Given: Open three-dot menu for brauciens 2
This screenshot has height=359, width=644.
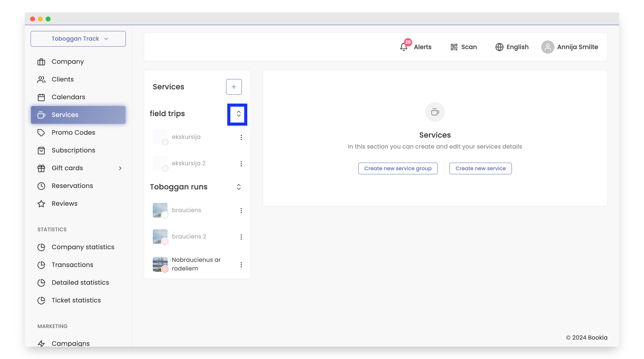Looking at the screenshot, I should (241, 237).
